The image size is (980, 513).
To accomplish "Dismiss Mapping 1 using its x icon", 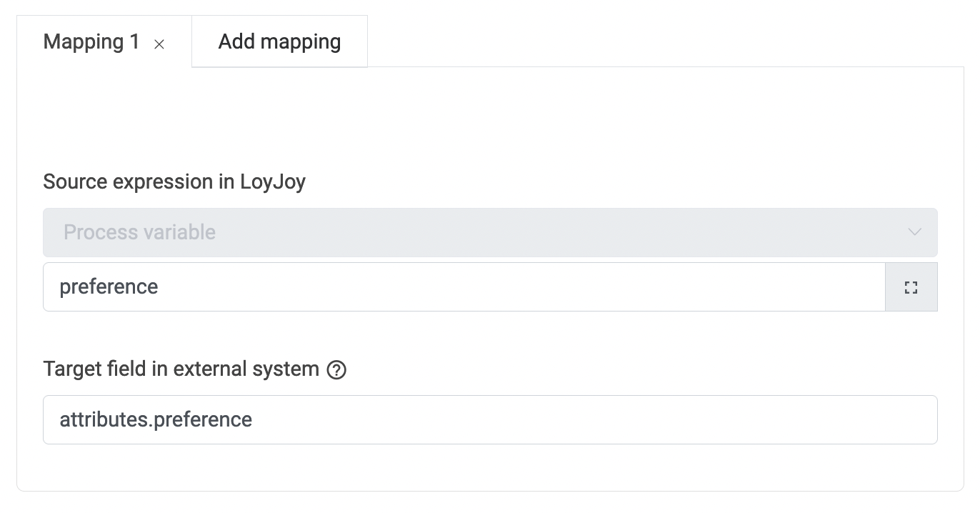I will [x=159, y=44].
